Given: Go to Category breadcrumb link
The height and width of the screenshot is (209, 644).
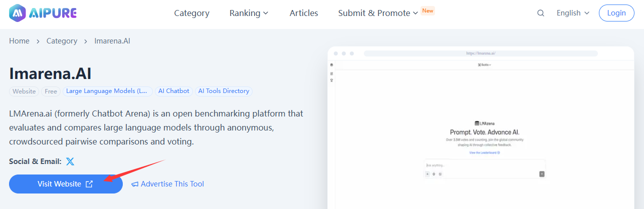Looking at the screenshot, I should 62,41.
